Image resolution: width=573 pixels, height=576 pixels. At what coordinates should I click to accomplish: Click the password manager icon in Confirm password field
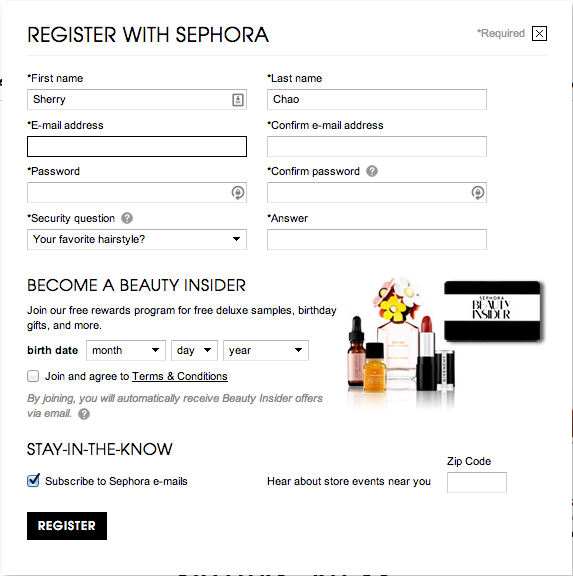pyautogui.click(x=478, y=192)
